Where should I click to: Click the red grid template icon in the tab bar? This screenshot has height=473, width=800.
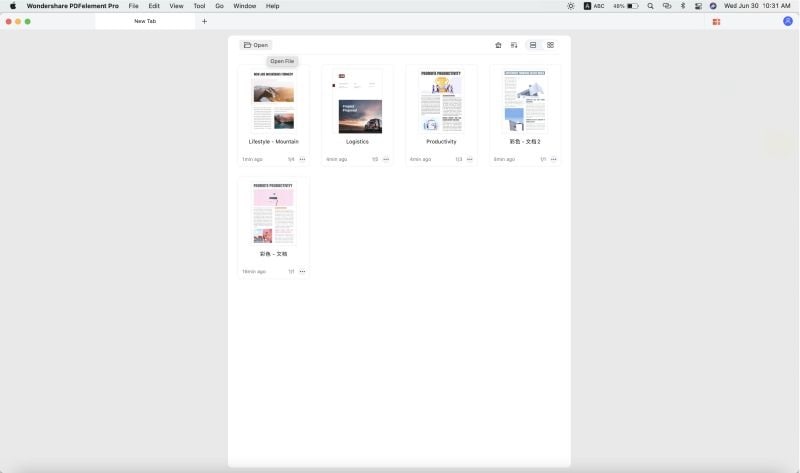(x=716, y=22)
